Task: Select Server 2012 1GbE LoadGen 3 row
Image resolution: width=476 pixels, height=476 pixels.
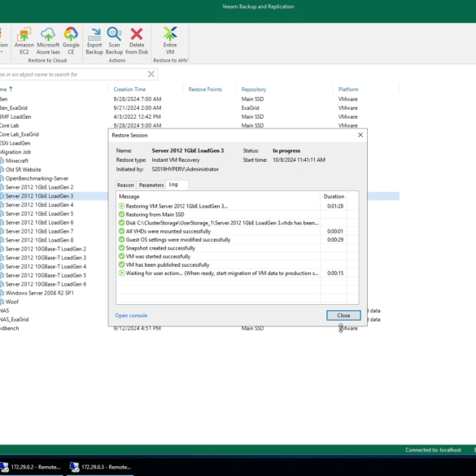Action: (40, 196)
